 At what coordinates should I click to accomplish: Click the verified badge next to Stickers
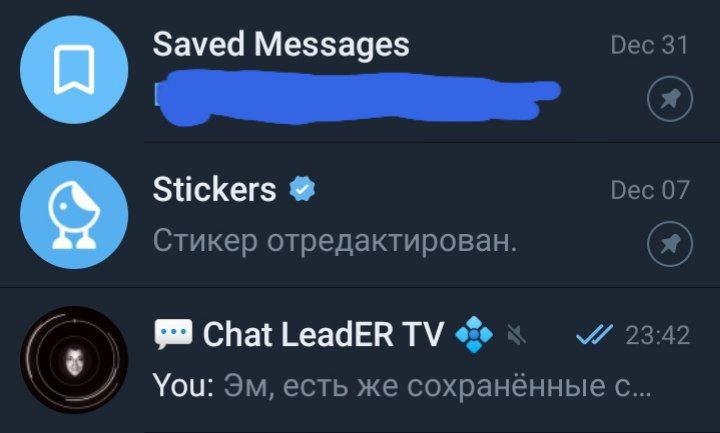pyautogui.click(x=302, y=189)
